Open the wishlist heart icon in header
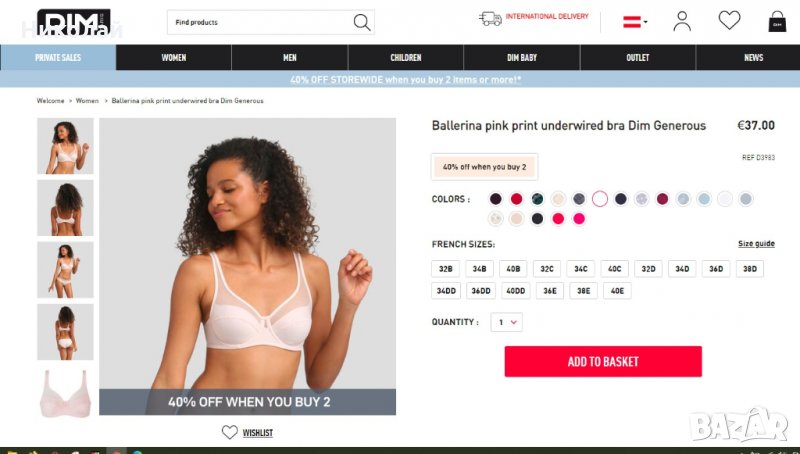This screenshot has width=800, height=454. pyautogui.click(x=729, y=20)
